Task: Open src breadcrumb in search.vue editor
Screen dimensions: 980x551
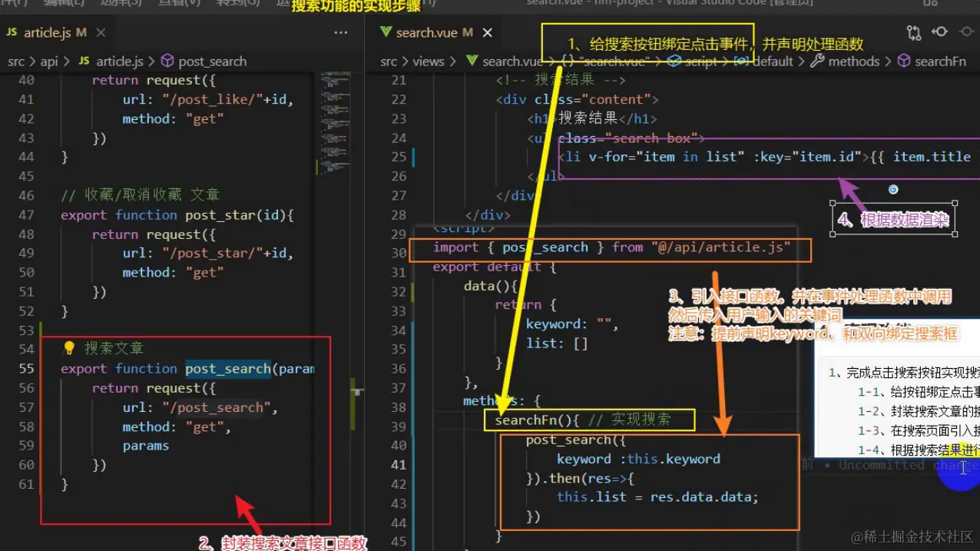Action: pos(389,61)
